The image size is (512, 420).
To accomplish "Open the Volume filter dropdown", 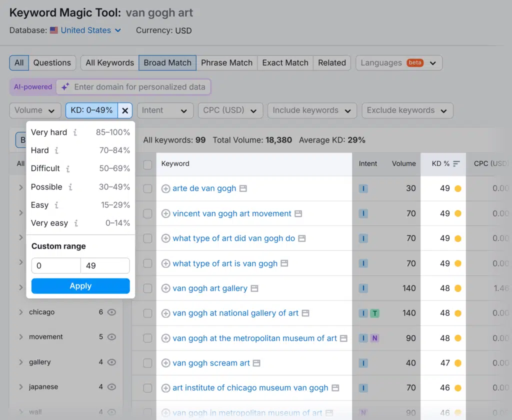I will pyautogui.click(x=34, y=110).
